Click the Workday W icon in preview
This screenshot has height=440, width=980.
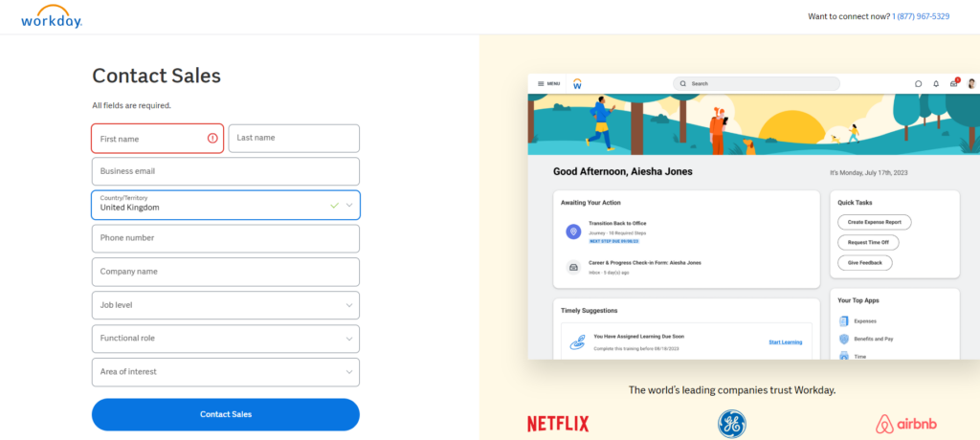577,84
